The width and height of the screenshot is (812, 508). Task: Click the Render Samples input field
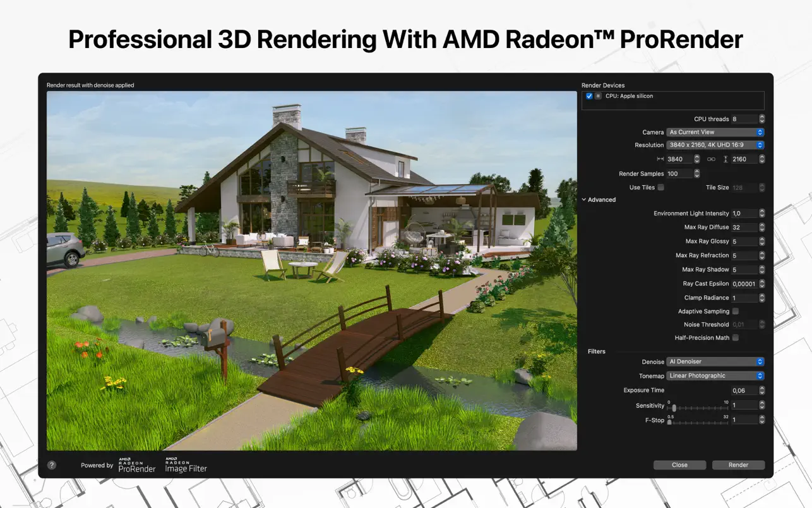pos(679,174)
